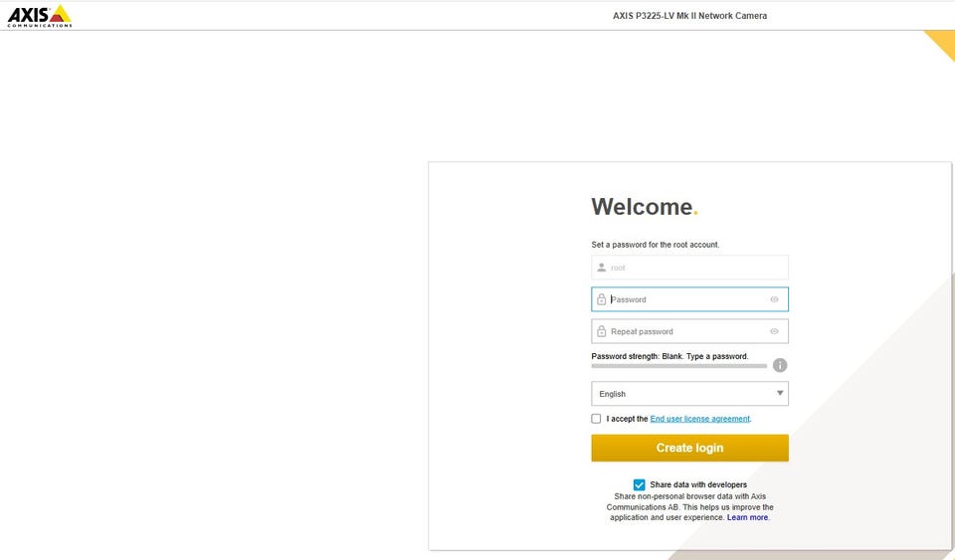
Task: Open the English language dropdown
Action: pyautogui.click(x=689, y=394)
